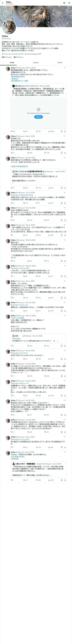Image resolution: width=72 pixels, height=644 pixels.
Task: Switch to the Replies tab
Action: [36, 62]
